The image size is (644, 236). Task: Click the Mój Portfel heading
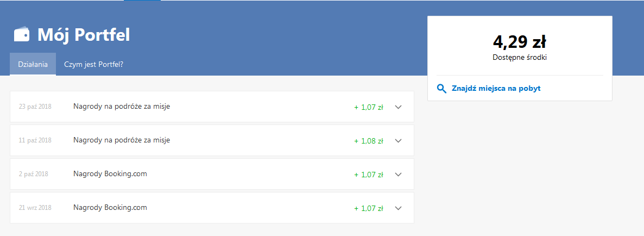click(x=84, y=35)
